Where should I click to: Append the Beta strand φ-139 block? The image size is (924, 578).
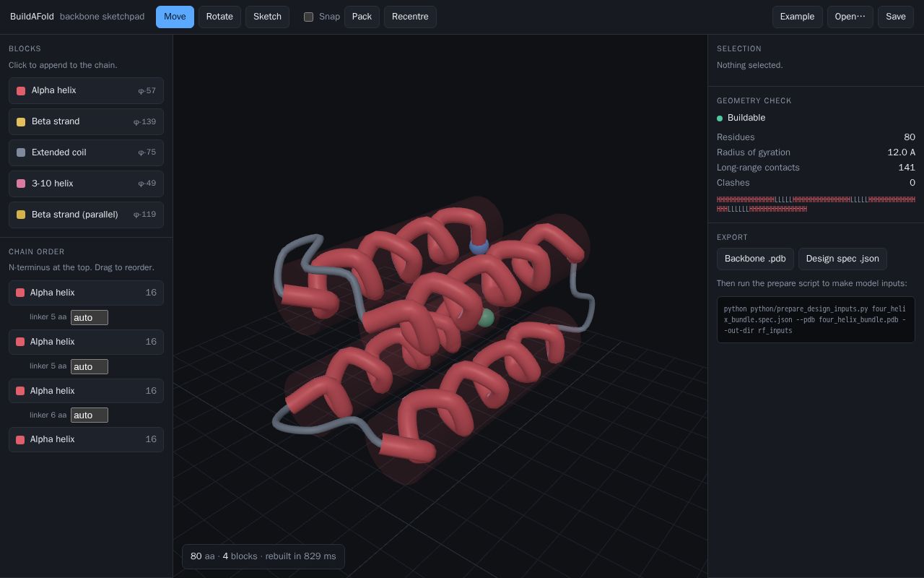coord(86,122)
